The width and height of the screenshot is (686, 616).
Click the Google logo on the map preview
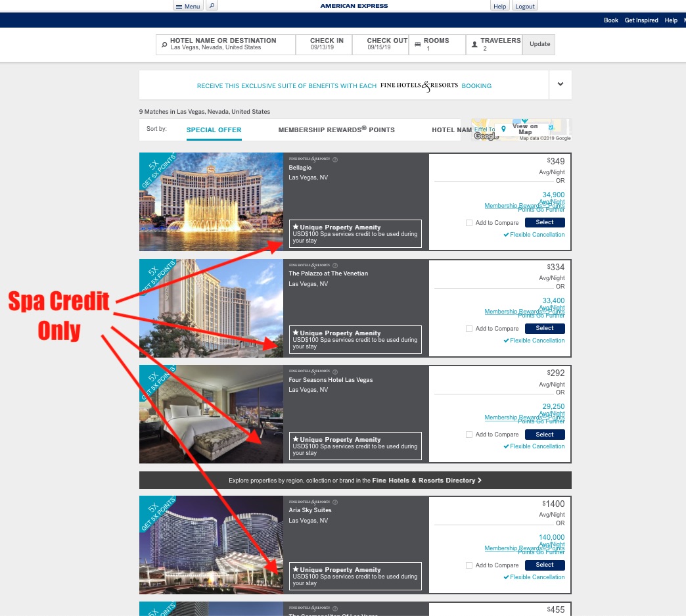pos(485,136)
